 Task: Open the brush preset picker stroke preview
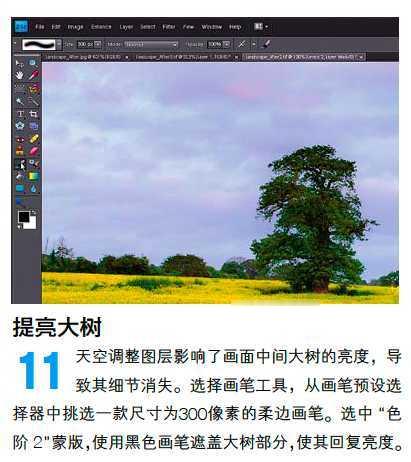coord(39,44)
